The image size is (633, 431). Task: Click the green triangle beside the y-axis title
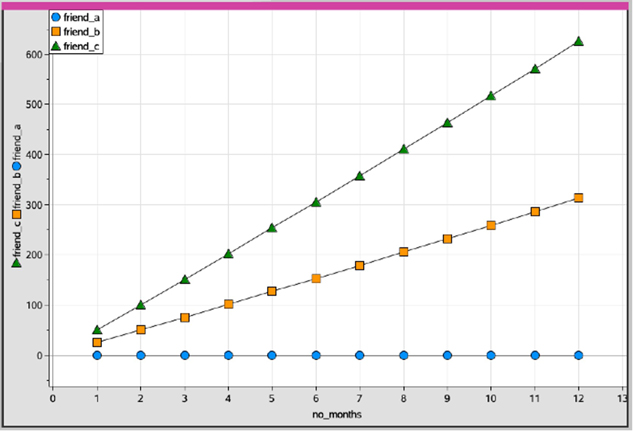(16, 262)
